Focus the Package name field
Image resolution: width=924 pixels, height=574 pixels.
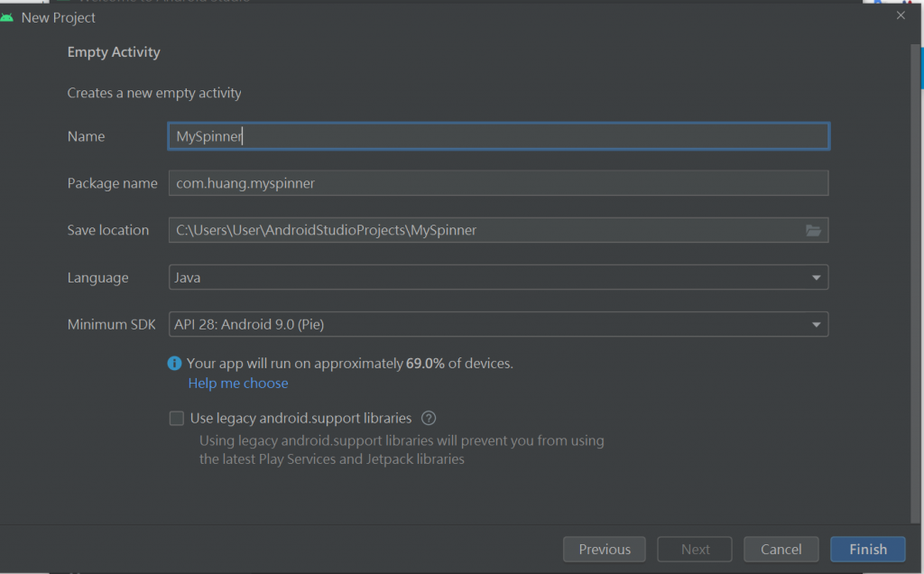pyautogui.click(x=498, y=182)
